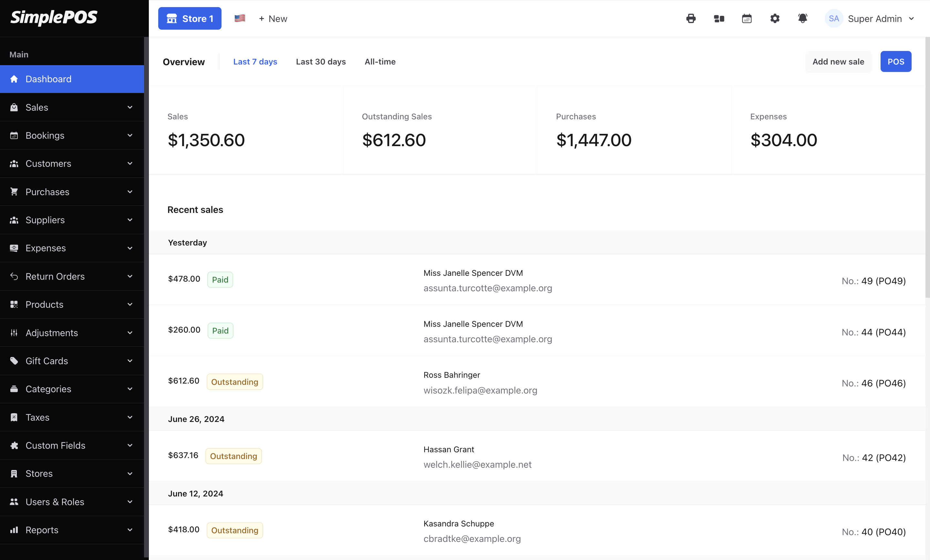
Task: Expand the Sales sidebar menu
Action: click(72, 107)
